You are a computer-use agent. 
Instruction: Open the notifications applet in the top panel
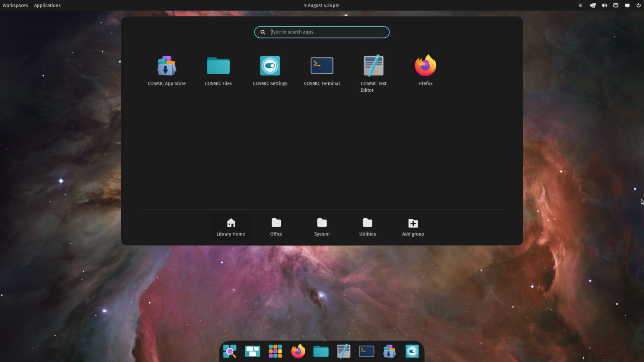click(627, 5)
